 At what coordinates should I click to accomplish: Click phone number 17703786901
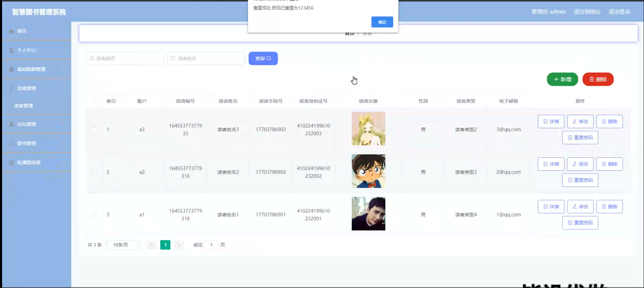point(271,215)
